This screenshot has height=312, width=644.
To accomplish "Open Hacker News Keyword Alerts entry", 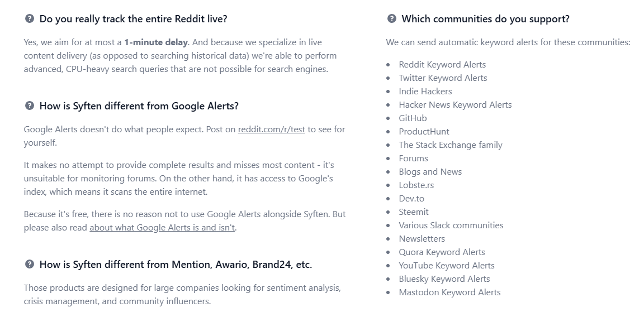I will (x=455, y=105).
